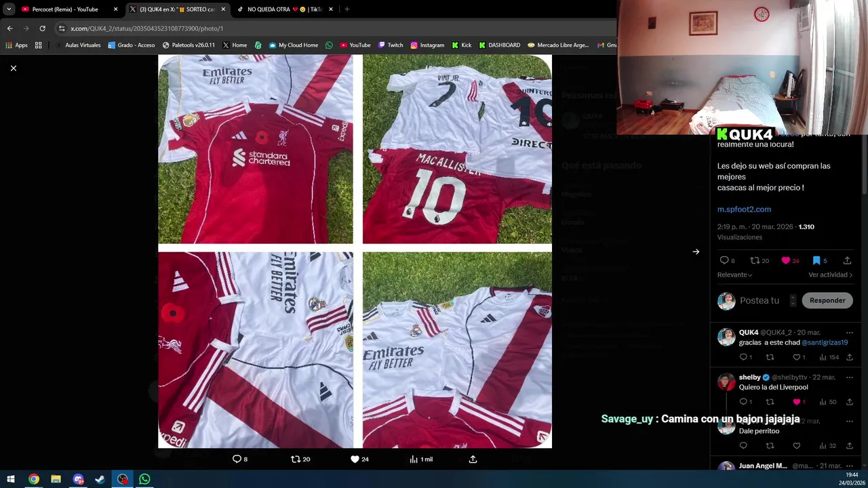This screenshot has height=488, width=868.
Task: Open more options on 'Dale perritoo' reply
Action: [x=849, y=421]
